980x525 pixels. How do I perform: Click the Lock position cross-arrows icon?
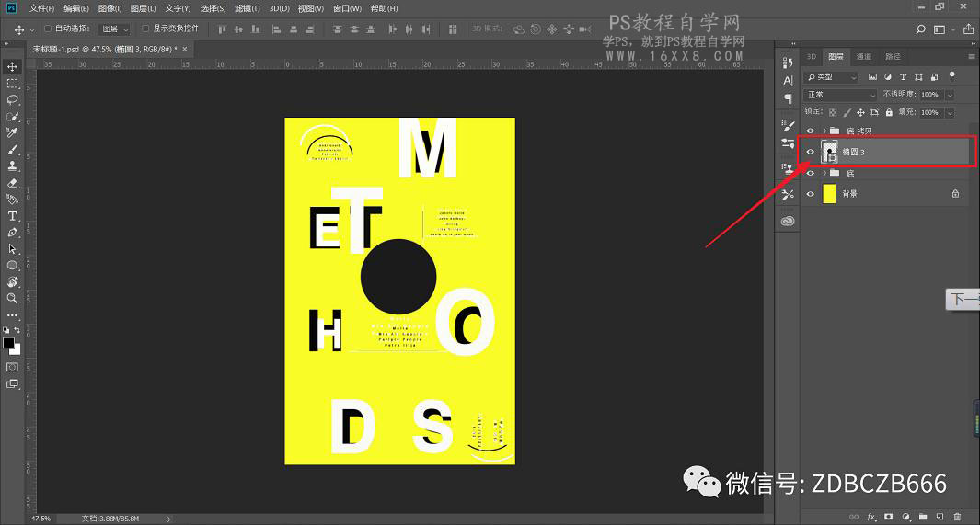(860, 112)
